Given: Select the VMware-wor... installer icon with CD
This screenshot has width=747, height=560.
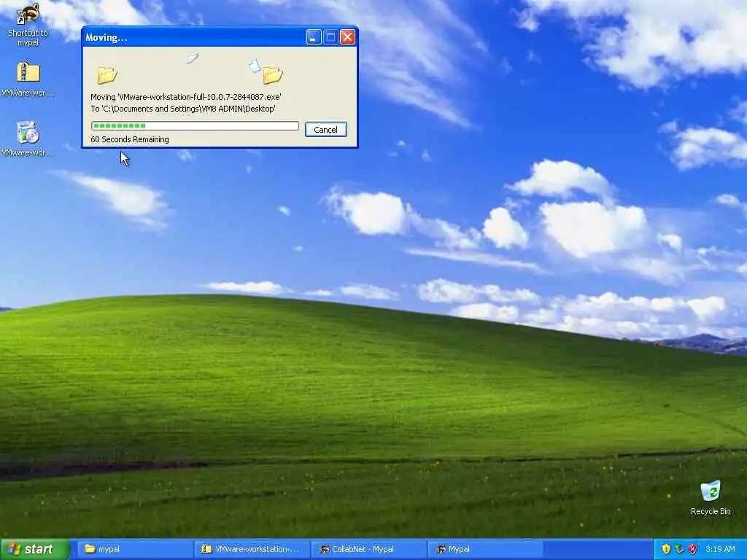Looking at the screenshot, I should tap(28, 139).
